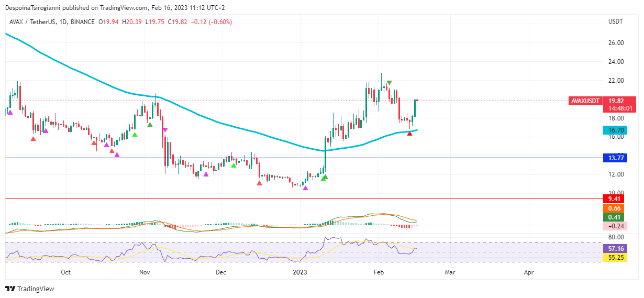This screenshot has height=298, width=644.
Task: Click the yellow 55.25 RSI average label
Action: (613, 258)
